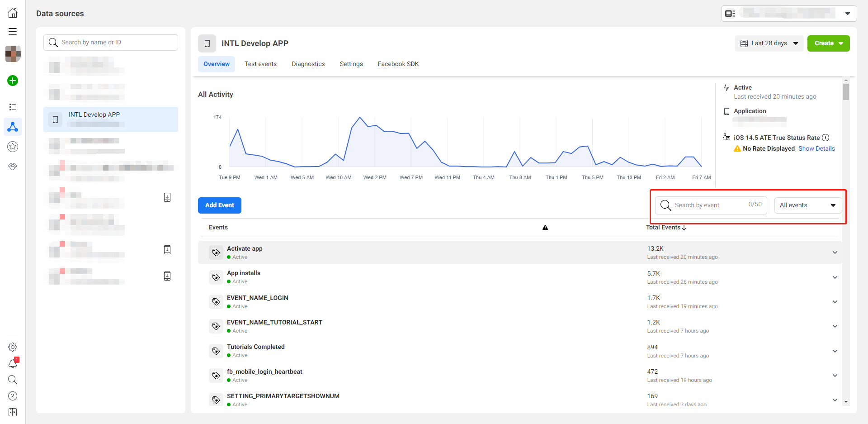Open the account selector dropdown at top right

(789, 14)
